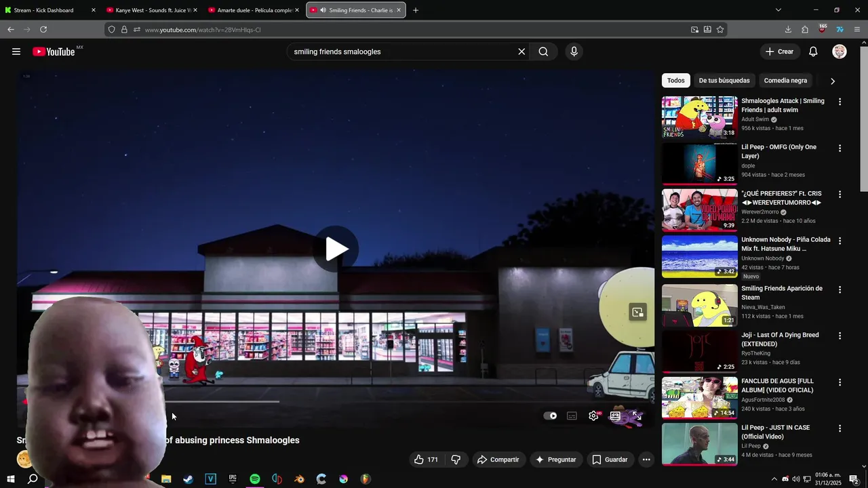Click the video progress bar

[x=336, y=401]
